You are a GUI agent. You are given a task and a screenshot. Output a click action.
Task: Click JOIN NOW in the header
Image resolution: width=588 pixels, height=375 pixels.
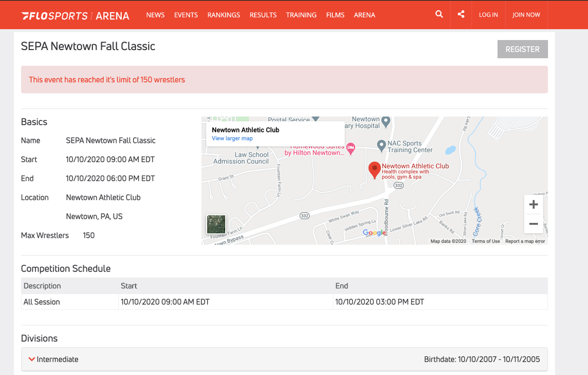coord(526,14)
